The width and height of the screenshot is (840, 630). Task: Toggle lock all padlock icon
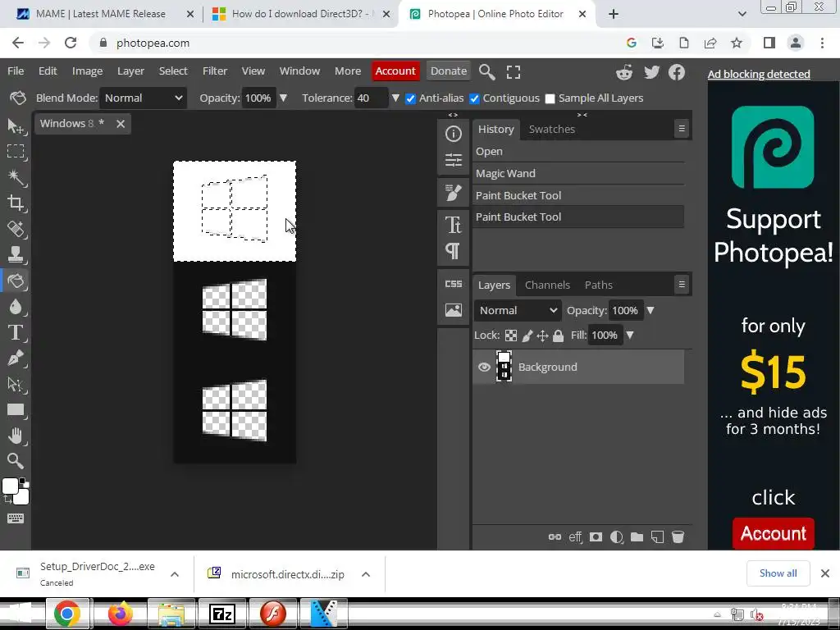(558, 336)
